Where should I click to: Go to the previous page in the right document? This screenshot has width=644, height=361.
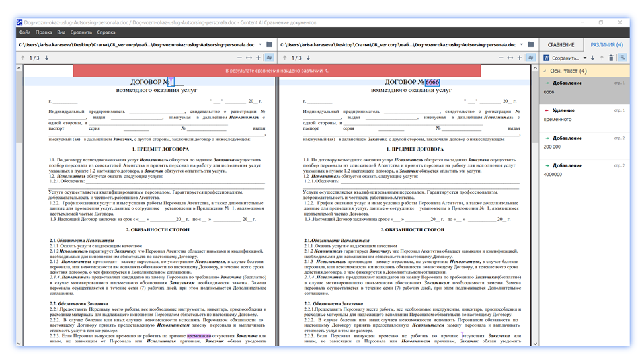point(284,58)
